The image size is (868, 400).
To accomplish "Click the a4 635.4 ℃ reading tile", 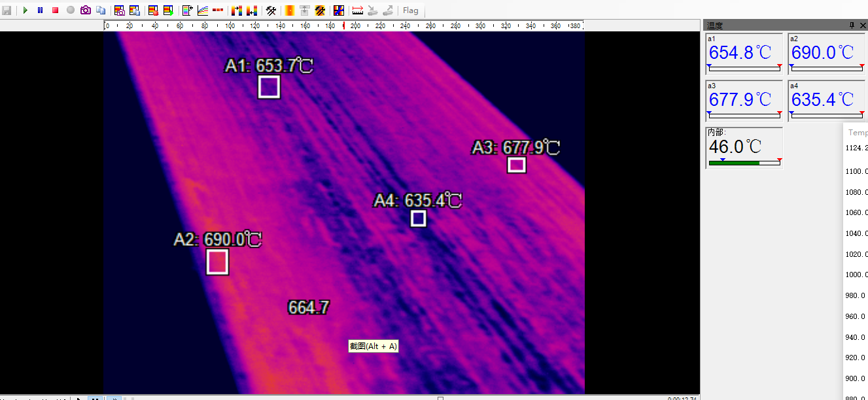I will 827,101.
